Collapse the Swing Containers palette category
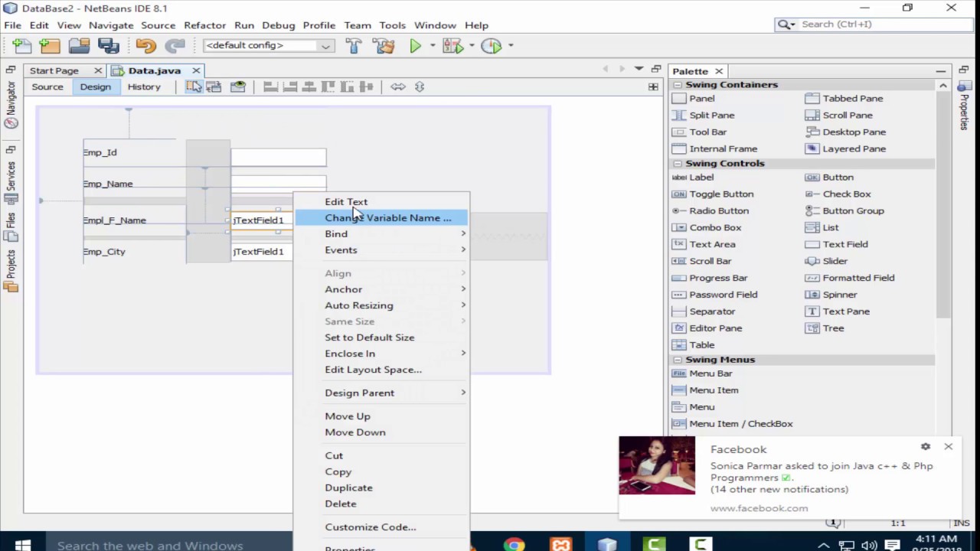Viewport: 980px width, 551px height. pos(678,85)
